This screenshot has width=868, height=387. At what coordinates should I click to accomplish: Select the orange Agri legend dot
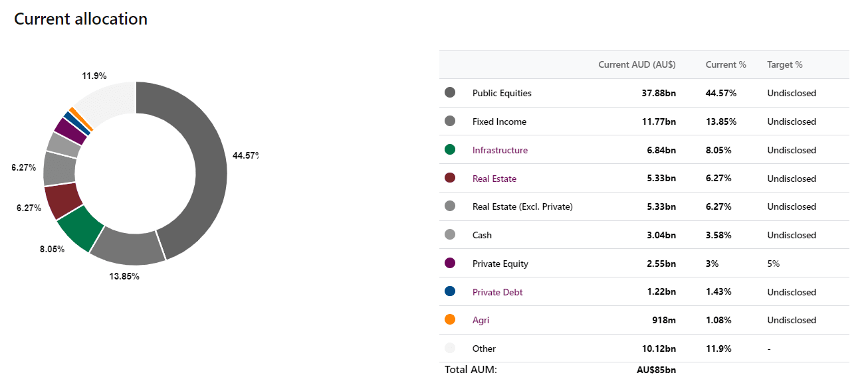click(450, 320)
